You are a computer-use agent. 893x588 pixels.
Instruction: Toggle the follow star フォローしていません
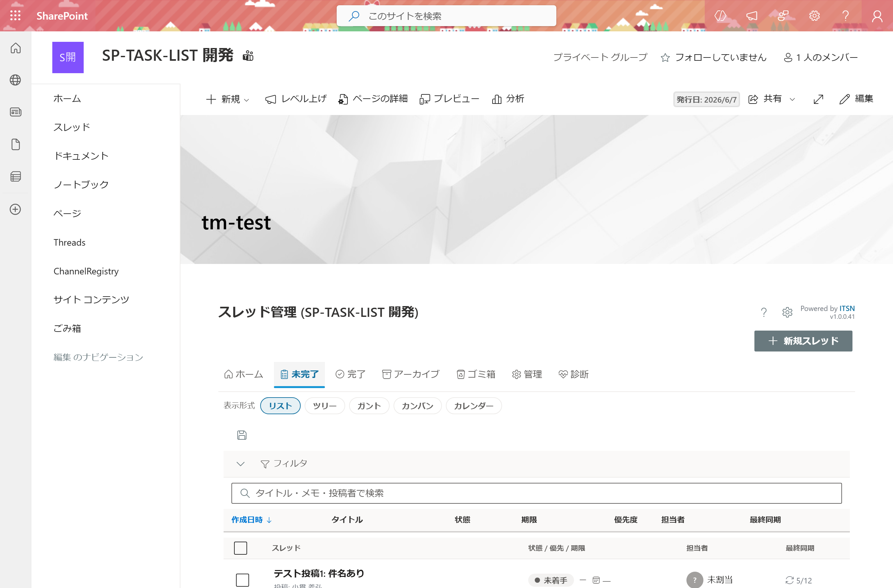pyautogui.click(x=665, y=57)
